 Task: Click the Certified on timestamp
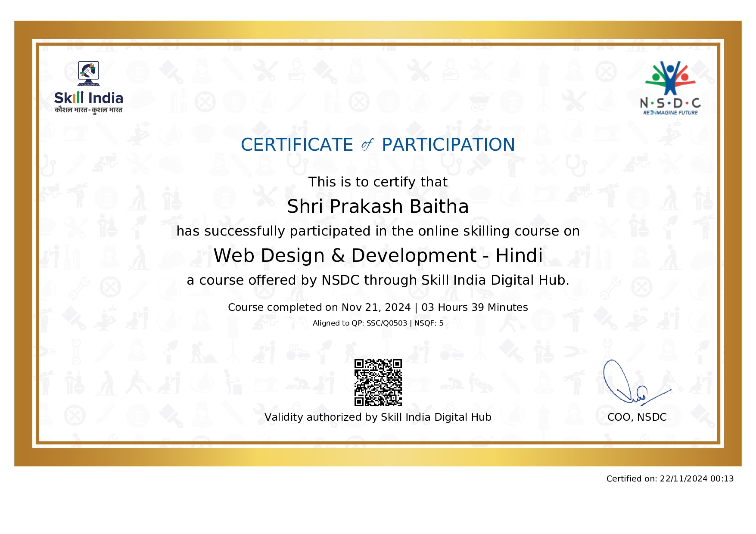[670, 478]
